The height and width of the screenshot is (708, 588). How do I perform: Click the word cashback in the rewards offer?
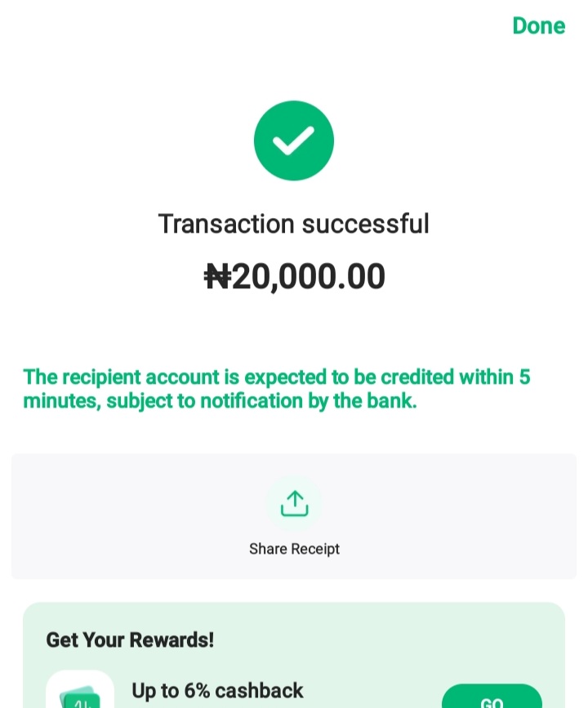pos(259,691)
